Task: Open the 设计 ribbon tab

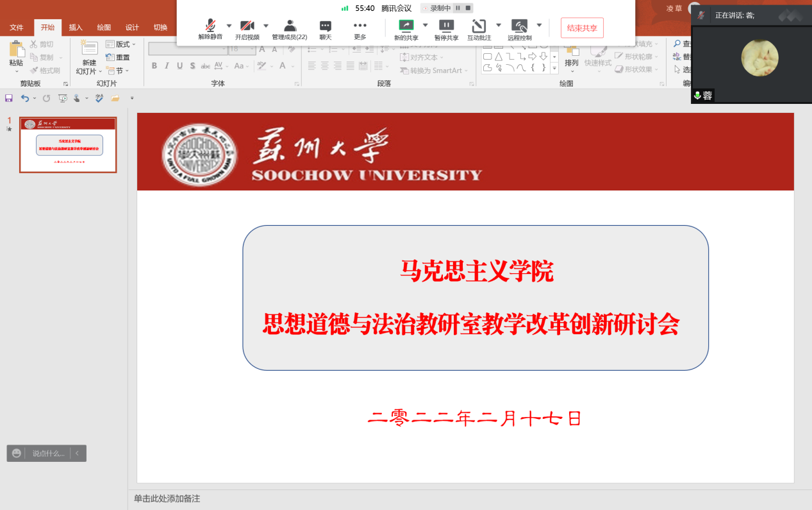Action: [132, 28]
